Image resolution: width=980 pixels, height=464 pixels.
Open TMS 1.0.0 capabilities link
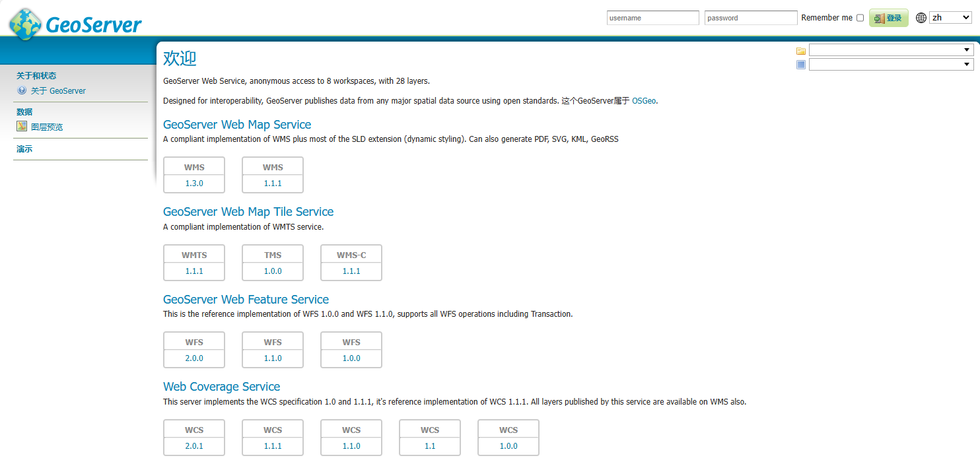click(273, 271)
